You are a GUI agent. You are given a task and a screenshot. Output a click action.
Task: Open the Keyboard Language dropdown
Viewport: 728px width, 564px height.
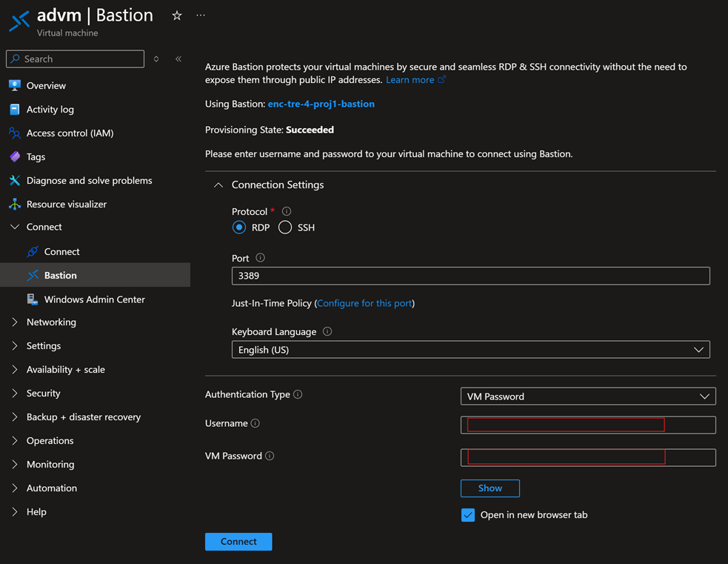471,350
